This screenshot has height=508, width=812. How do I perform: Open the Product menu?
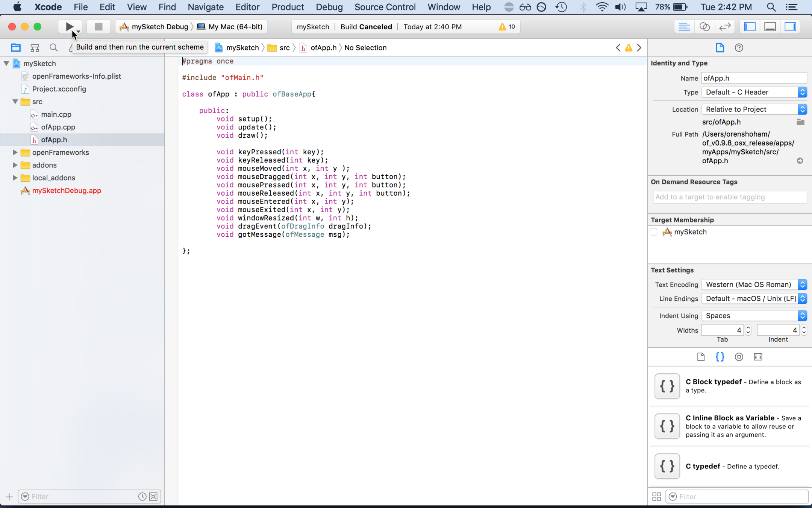tap(288, 7)
